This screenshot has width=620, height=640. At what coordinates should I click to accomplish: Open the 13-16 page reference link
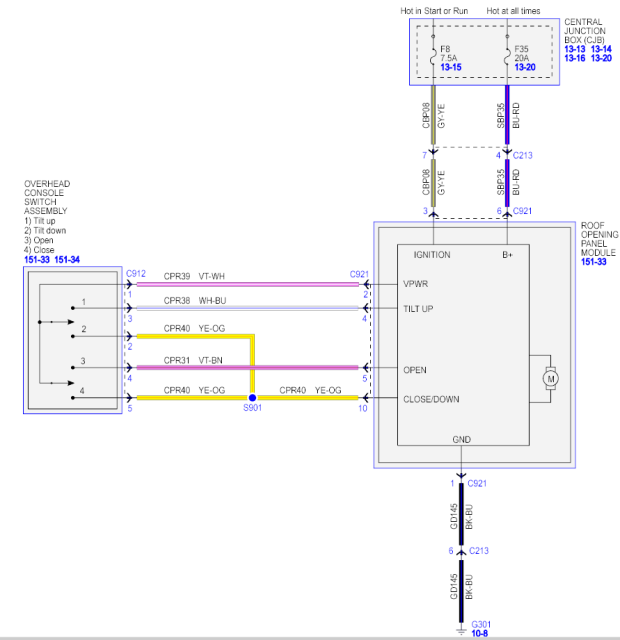(x=576, y=59)
